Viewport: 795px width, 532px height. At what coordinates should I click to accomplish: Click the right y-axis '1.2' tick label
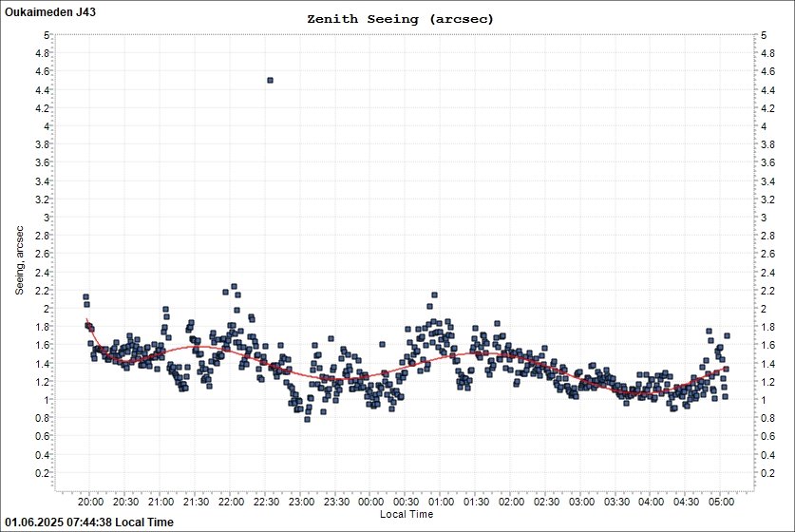coord(767,382)
